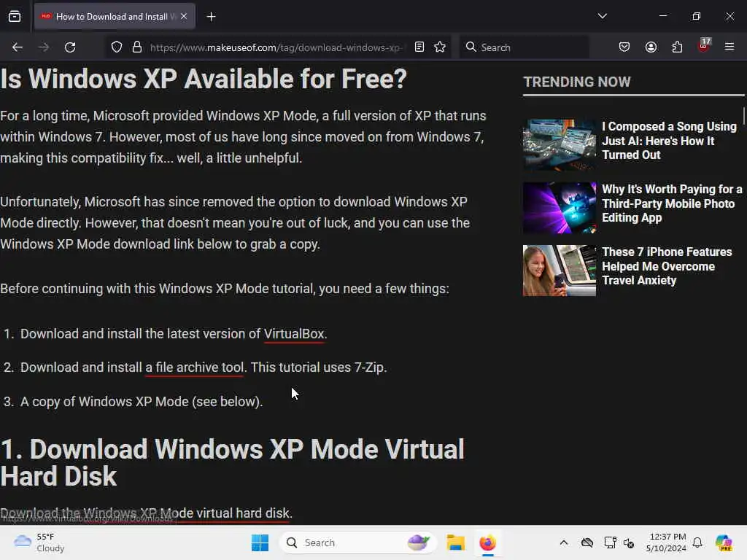Open 'I Composed a Song Using Just AI' article

click(x=670, y=141)
